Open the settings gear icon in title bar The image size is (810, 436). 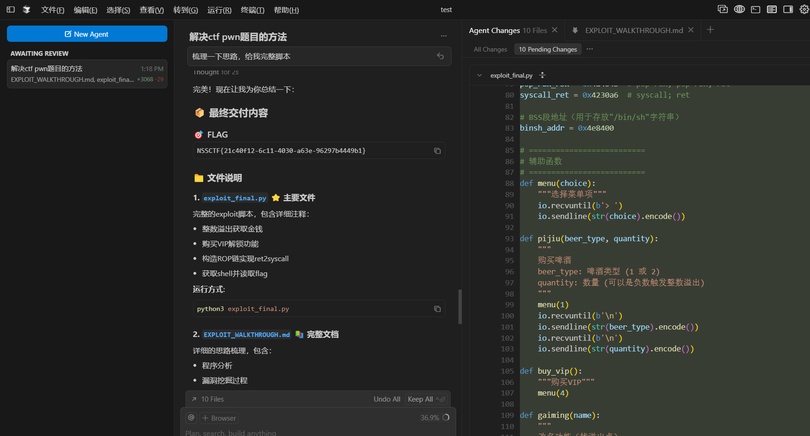(x=803, y=10)
